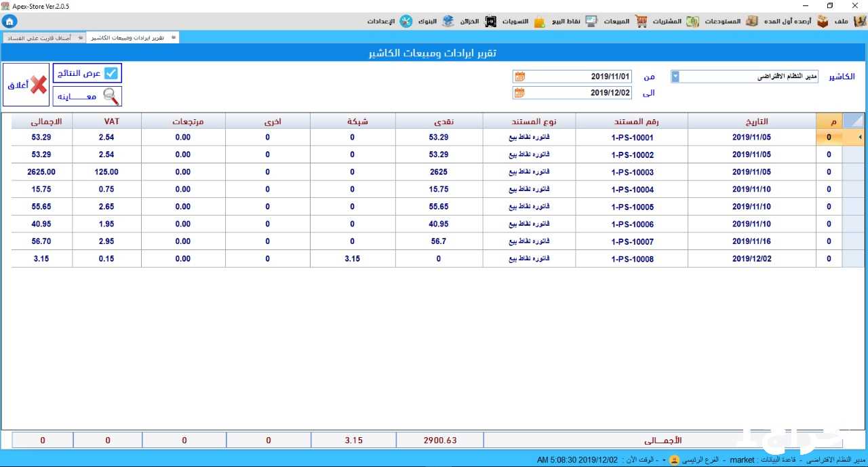Close the تقرير ايرادات ومبيعات الكاشير tab
The image size is (868, 467).
173,37
